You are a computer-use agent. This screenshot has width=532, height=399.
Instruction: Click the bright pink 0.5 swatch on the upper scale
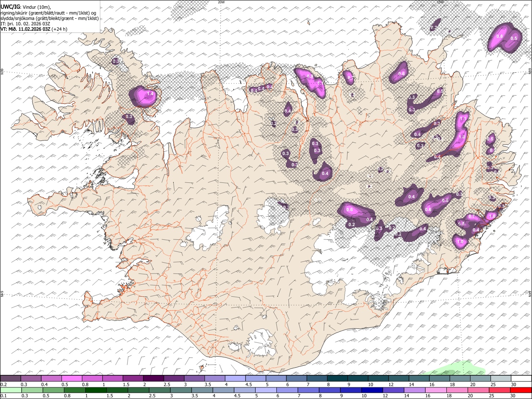pyautogui.click(x=71, y=378)
